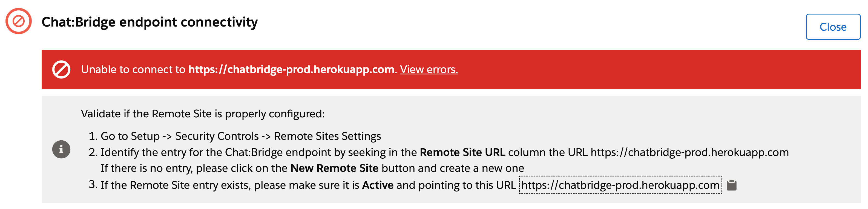Screen dimensions: 868x209
Task: Click the If the Remote Site entry exists text
Action: 229,185
